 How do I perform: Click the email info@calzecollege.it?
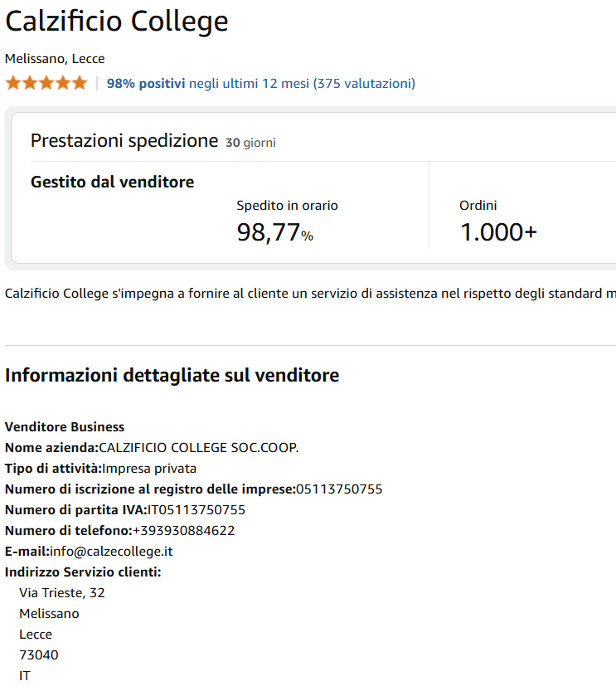(x=111, y=552)
